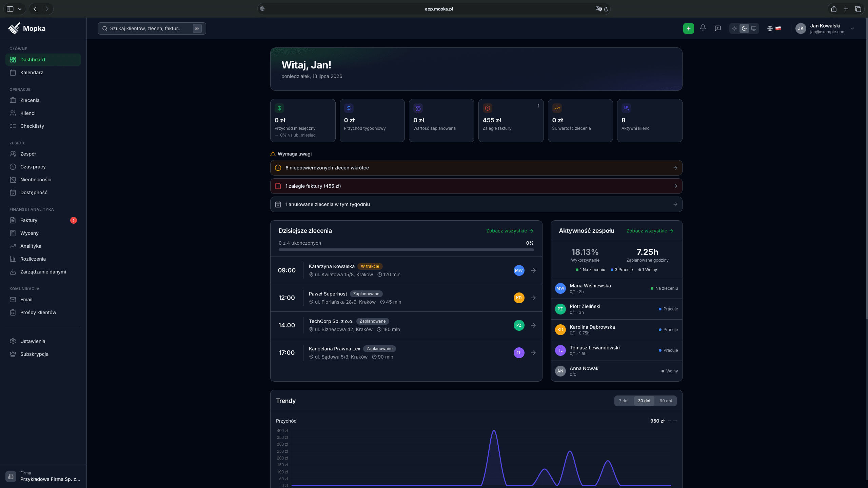Expand Safari sidebar dropdown chevron

click(20, 9)
